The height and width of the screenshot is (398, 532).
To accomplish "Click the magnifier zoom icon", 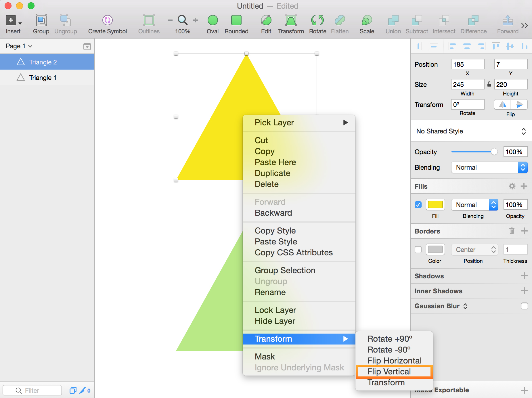I will (183, 20).
